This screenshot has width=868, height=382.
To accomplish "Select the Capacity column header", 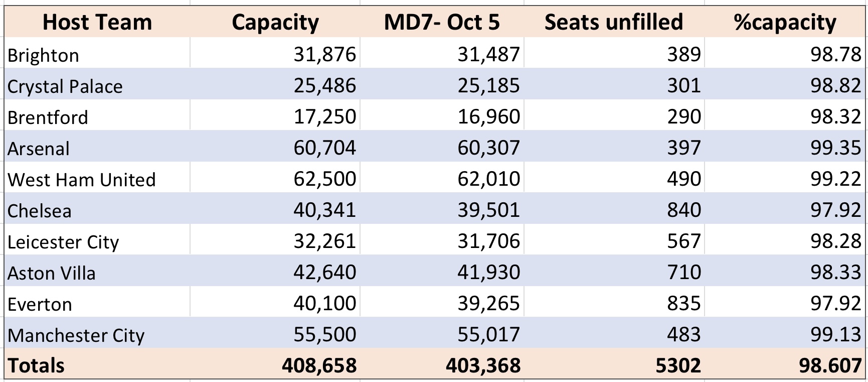I will tap(275, 22).
